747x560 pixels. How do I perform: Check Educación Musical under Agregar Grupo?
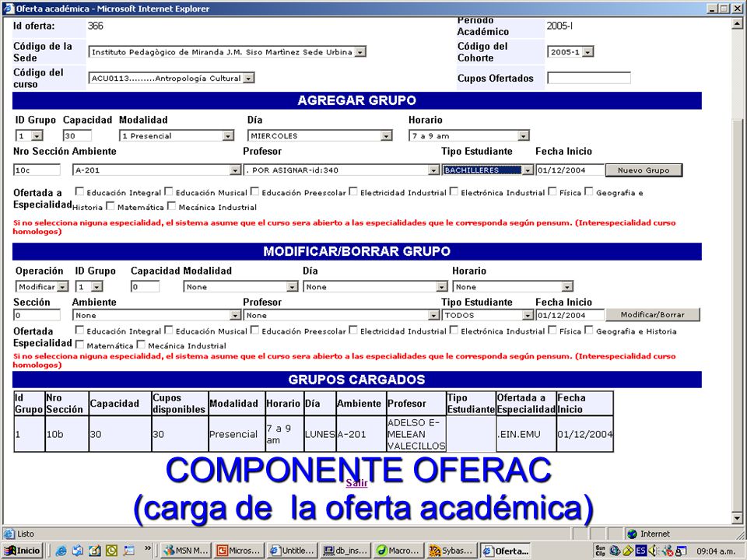pos(169,191)
